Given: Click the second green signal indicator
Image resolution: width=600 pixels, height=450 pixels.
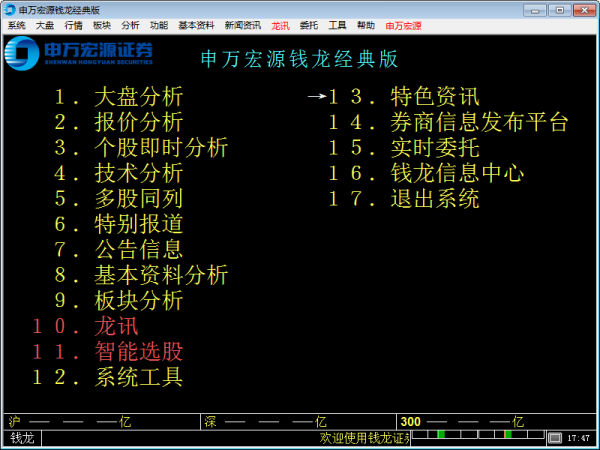Looking at the screenshot, I should pyautogui.click(x=508, y=434).
